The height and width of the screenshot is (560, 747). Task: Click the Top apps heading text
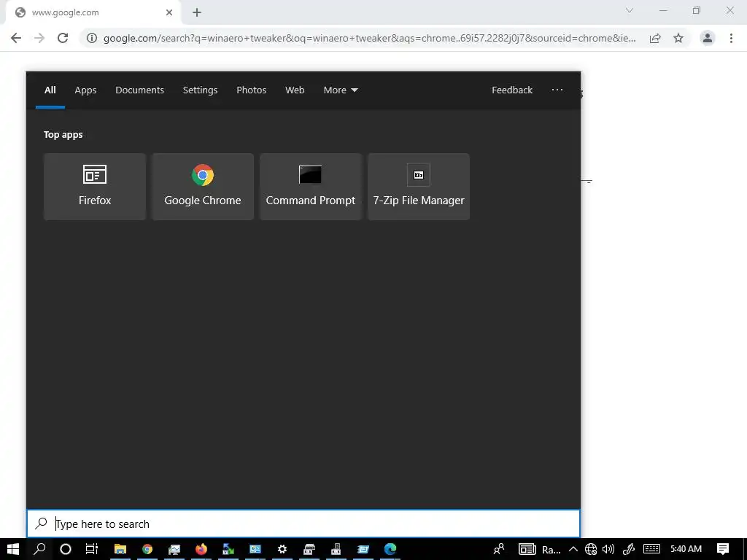(63, 135)
